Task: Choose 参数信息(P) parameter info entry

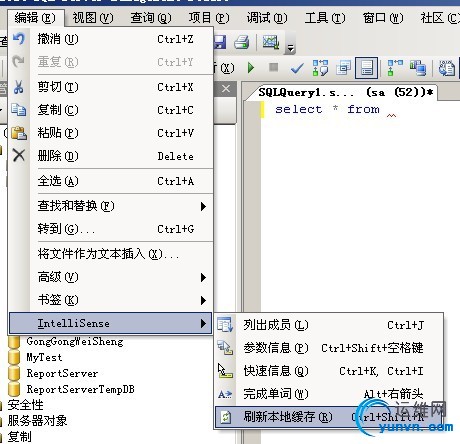Action: (329, 348)
